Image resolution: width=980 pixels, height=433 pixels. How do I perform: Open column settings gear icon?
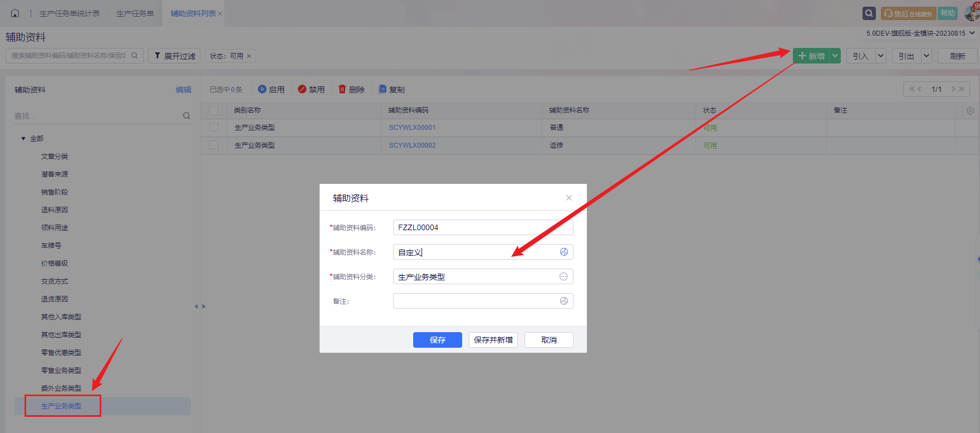point(971,110)
